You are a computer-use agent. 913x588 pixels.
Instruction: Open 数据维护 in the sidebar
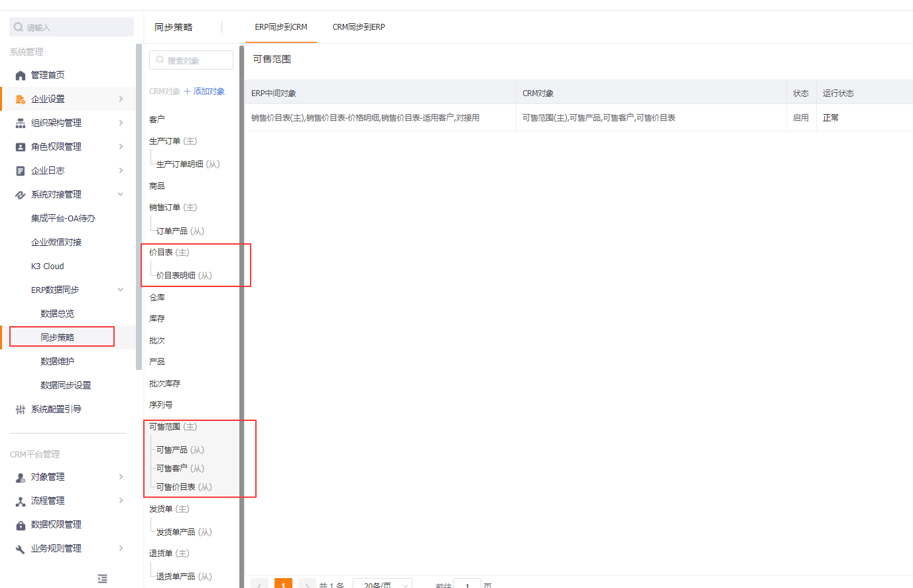57,361
